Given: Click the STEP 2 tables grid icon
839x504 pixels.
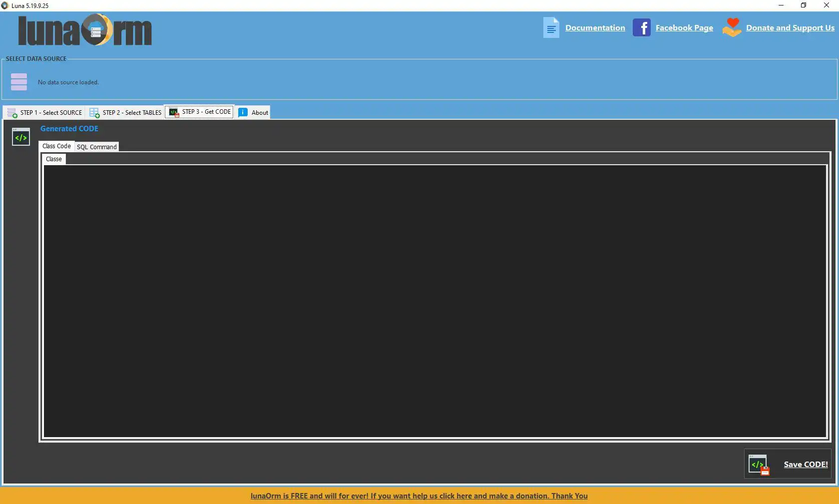Looking at the screenshot, I should point(94,113).
